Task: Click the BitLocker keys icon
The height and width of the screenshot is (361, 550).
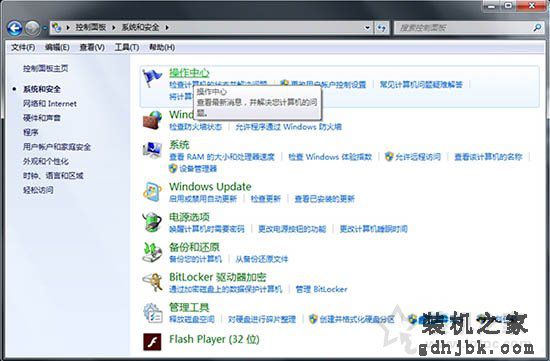Action: coord(152,282)
